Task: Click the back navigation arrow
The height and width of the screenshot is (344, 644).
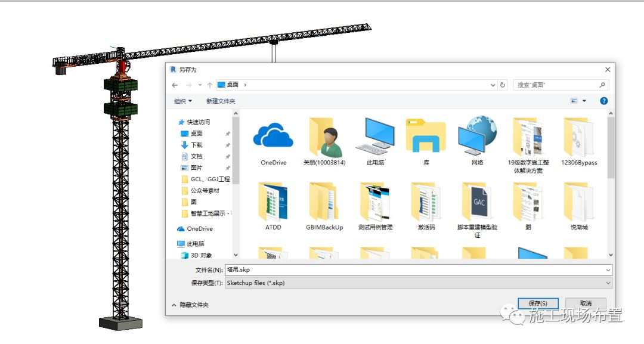Action: point(175,85)
